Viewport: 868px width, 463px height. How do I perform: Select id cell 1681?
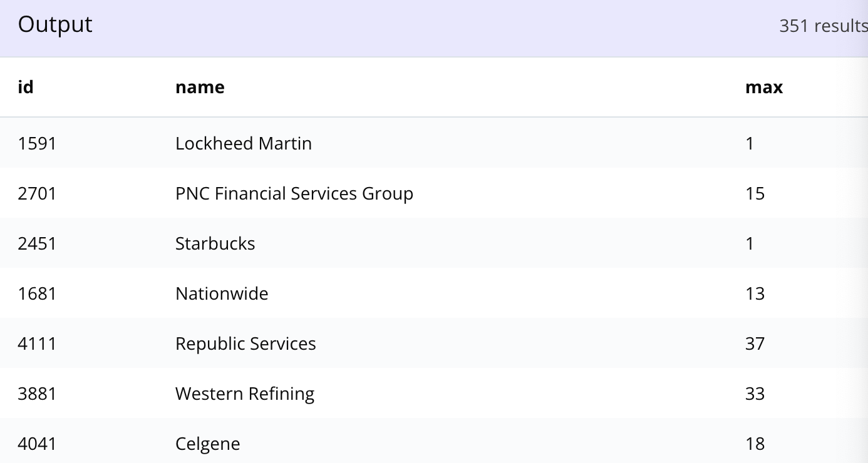click(38, 293)
